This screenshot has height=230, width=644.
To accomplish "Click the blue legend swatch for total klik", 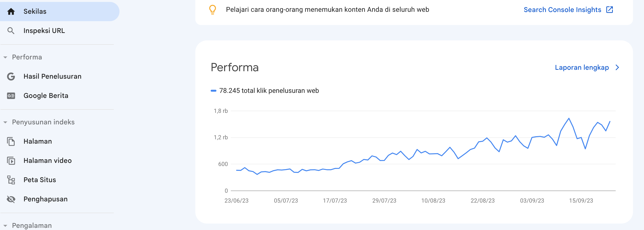I will pos(214,91).
